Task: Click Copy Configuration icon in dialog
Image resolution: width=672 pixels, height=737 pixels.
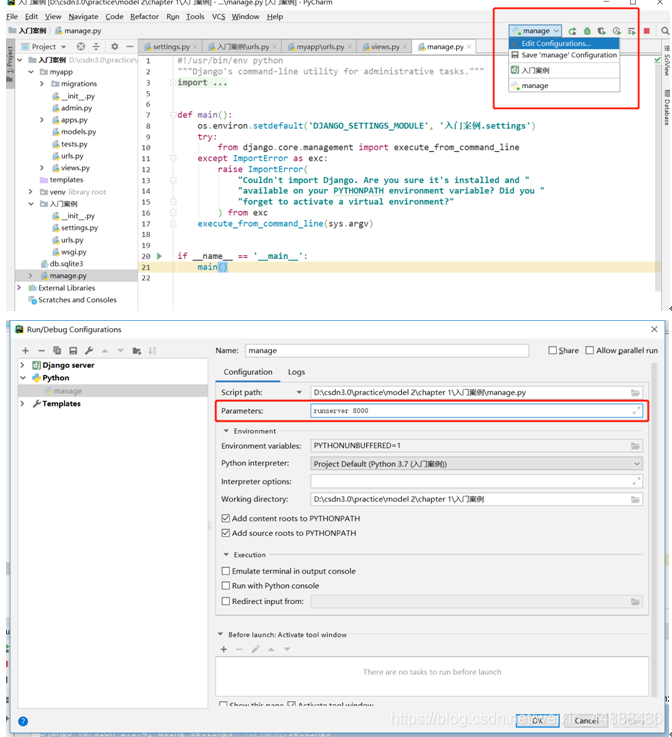Action: pos(57,351)
